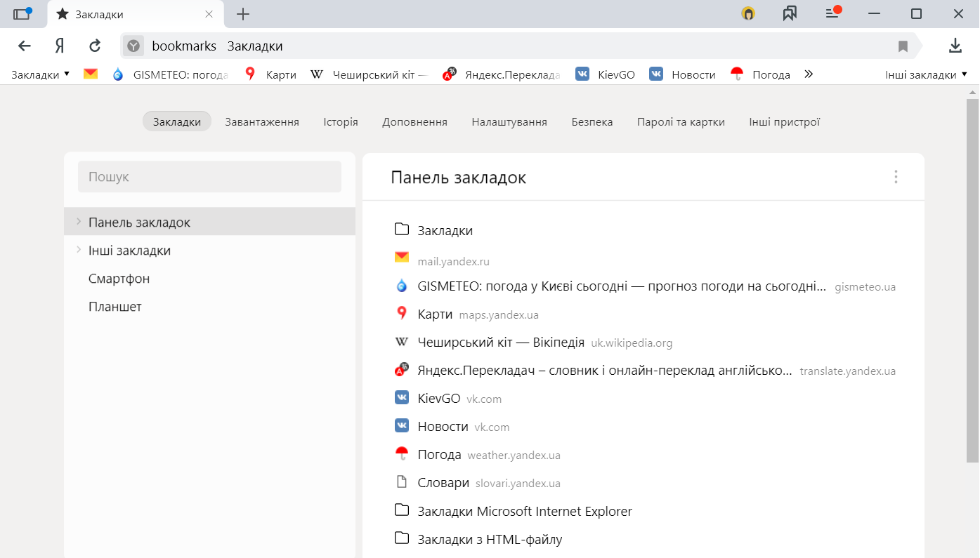Switch to the Налаштування tab
980x558 pixels.
click(x=509, y=121)
